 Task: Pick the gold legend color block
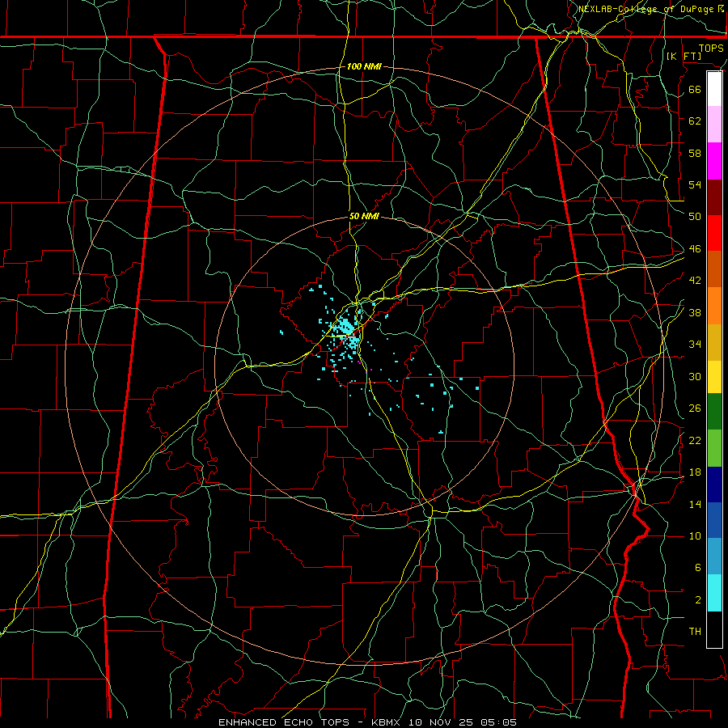pos(714,342)
